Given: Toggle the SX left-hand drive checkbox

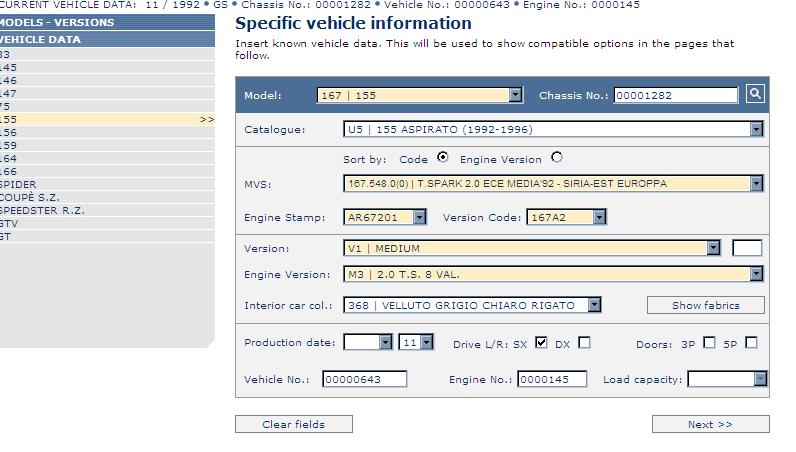Looking at the screenshot, I should point(541,343).
